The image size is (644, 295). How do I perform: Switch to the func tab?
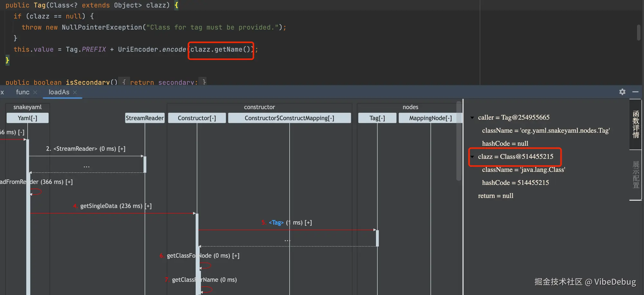pyautogui.click(x=23, y=92)
